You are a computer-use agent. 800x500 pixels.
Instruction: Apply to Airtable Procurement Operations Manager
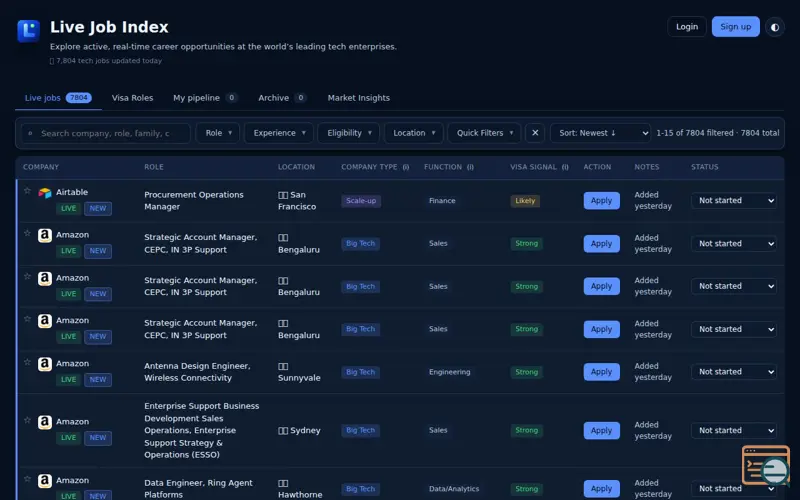[602, 201]
